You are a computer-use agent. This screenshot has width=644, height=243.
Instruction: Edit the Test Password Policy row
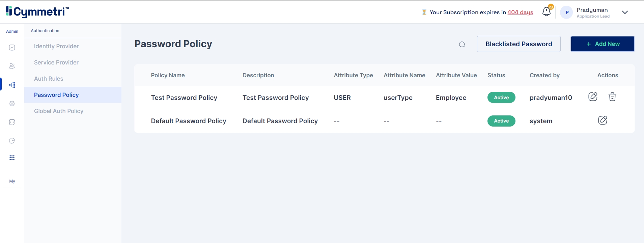[593, 97]
